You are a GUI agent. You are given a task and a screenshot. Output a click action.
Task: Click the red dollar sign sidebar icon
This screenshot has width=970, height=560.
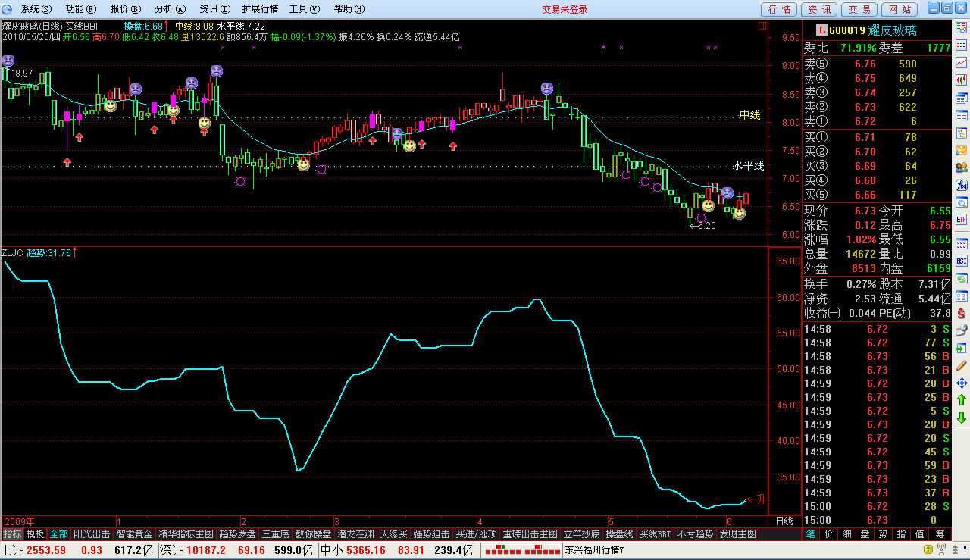pos(962,313)
